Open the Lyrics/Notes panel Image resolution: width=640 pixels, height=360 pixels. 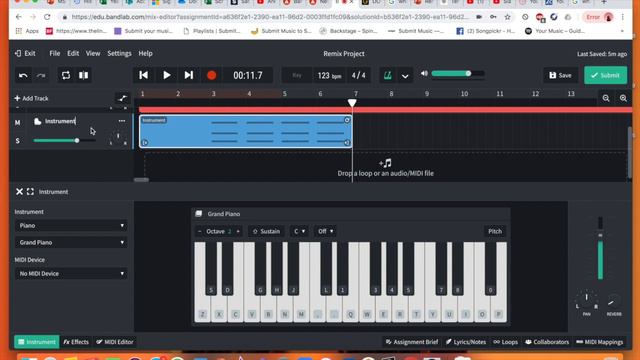466,342
